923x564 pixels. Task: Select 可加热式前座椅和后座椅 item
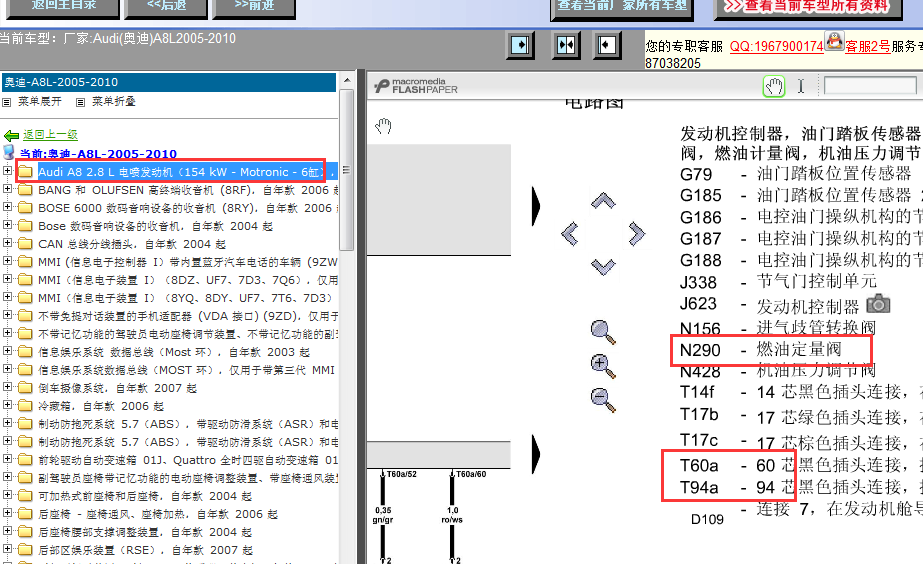[145, 496]
